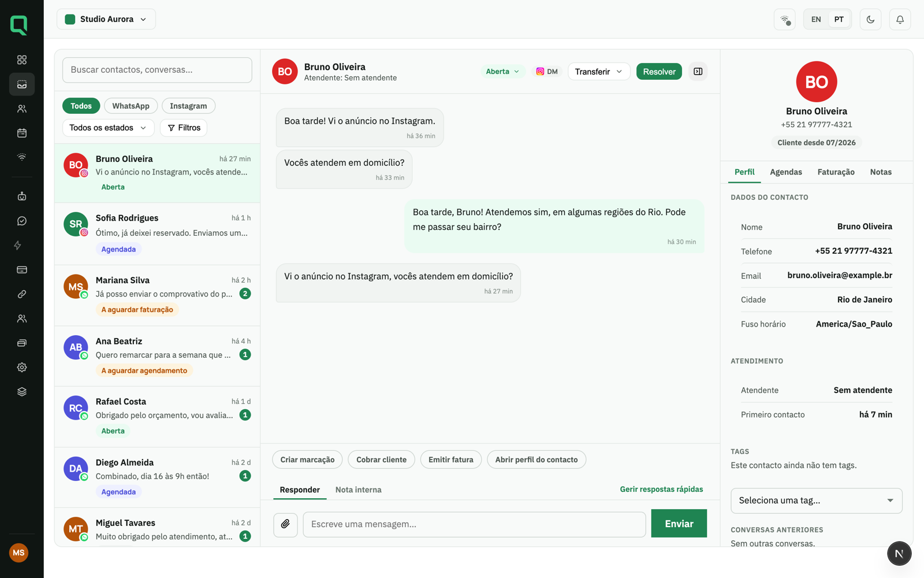Select the Responder tab
The width and height of the screenshot is (924, 578).
pyautogui.click(x=300, y=490)
